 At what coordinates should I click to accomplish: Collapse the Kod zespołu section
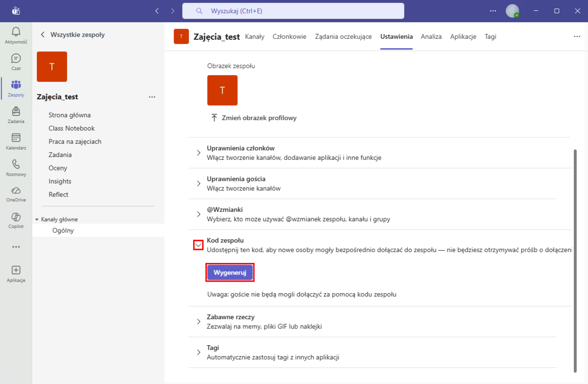[198, 245]
